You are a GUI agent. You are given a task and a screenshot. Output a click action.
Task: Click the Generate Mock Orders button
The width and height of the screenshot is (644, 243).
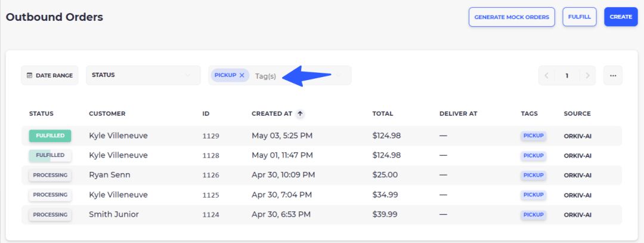(x=512, y=17)
